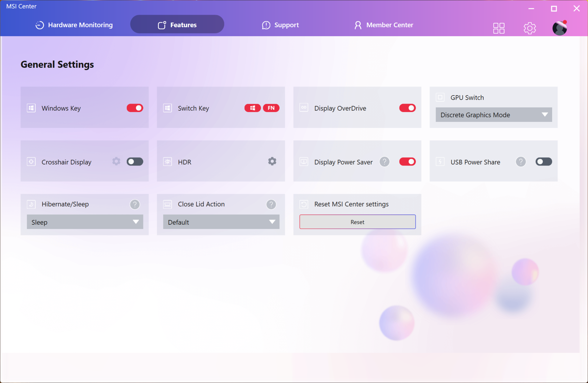
Task: Turn off Display OverDrive switch
Action: [x=407, y=108]
